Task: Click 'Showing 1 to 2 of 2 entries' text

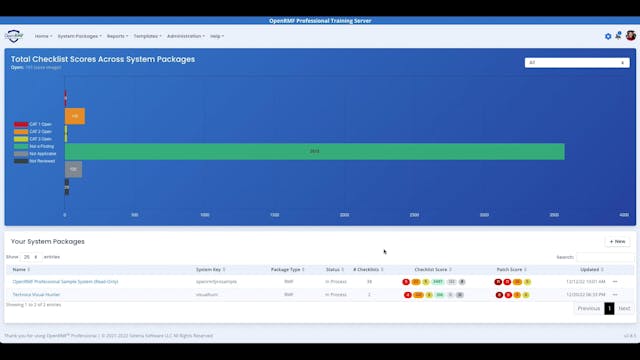Action: (x=33, y=304)
